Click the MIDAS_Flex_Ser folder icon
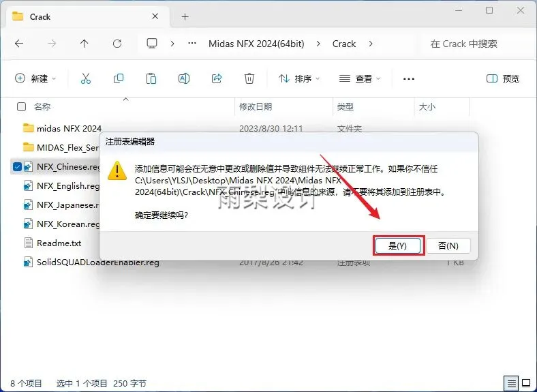The height and width of the screenshot is (392, 537). 28,147
